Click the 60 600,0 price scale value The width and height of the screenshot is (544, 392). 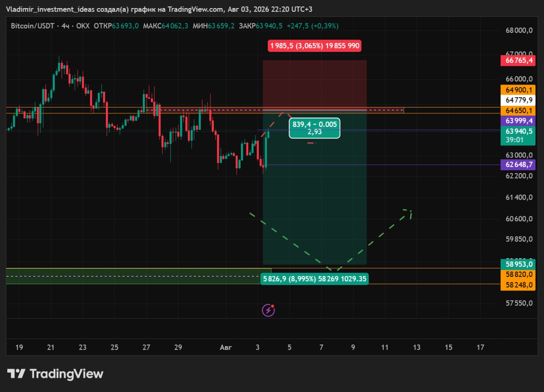click(519, 219)
